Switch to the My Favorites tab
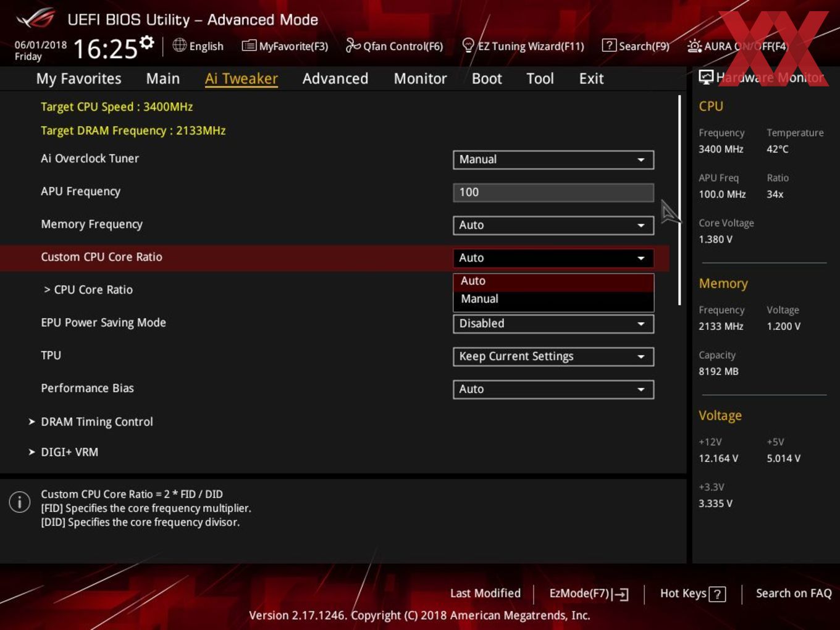Screen dimensions: 840x630 click(x=78, y=78)
